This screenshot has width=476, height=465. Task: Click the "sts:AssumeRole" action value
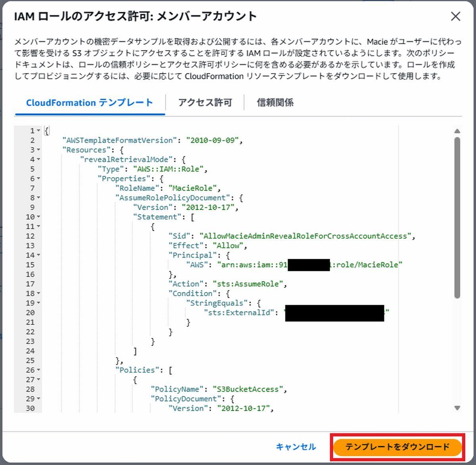248,284
